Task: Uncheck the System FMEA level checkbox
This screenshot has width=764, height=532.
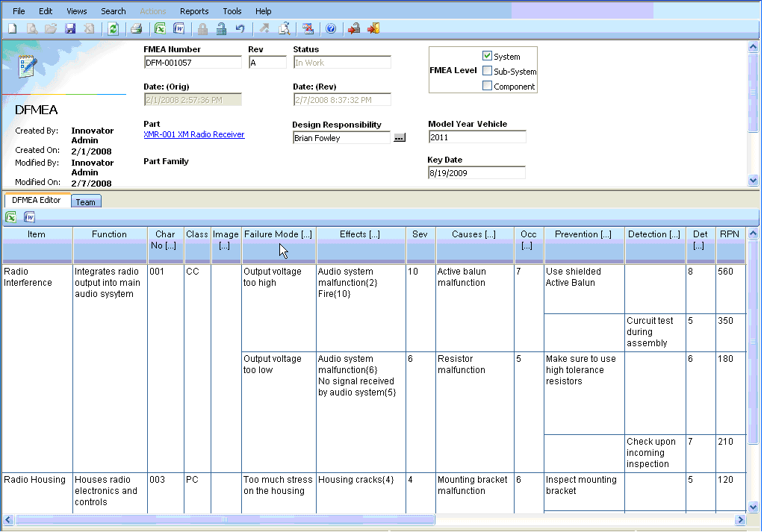Action: coord(487,56)
